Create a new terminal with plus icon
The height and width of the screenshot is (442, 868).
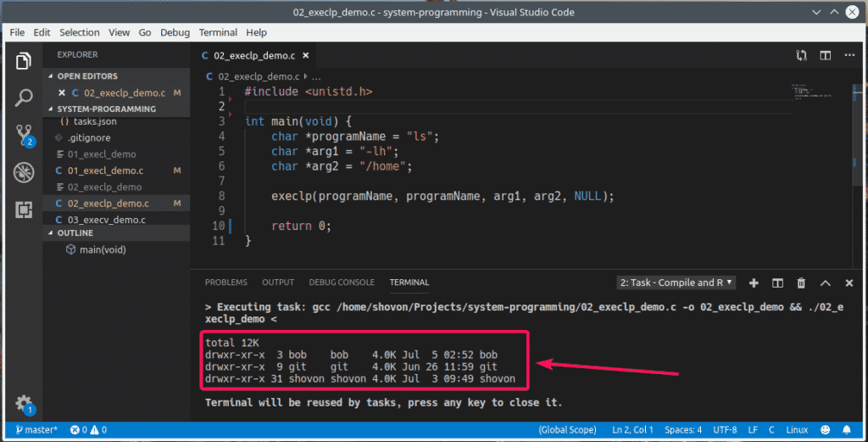[753, 283]
